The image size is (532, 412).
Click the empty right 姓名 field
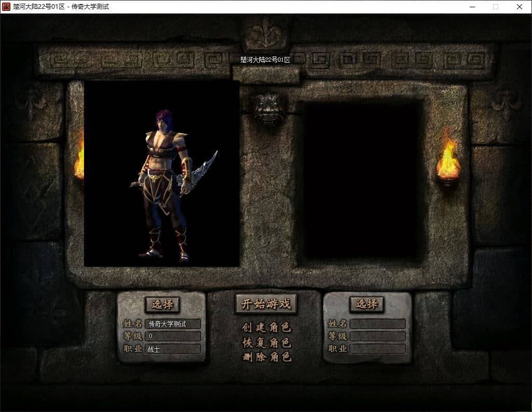377,324
